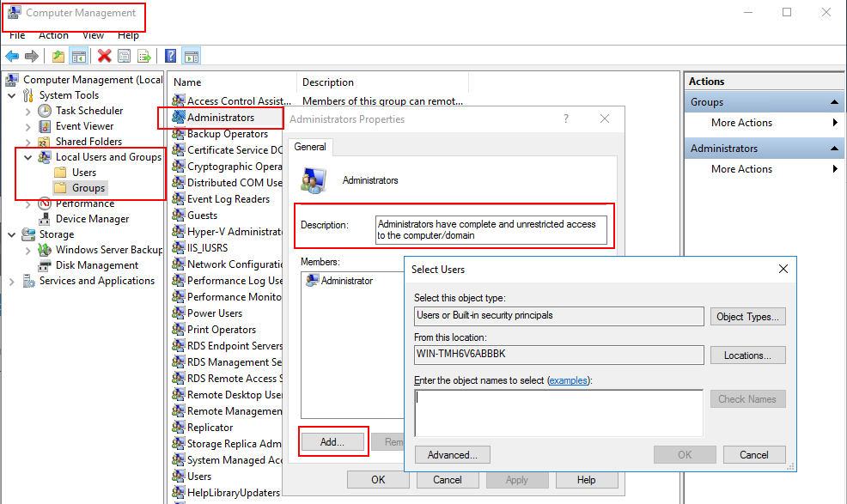Click the Storage icon in tree
The width and height of the screenshot is (847, 504).
pos(28,234)
